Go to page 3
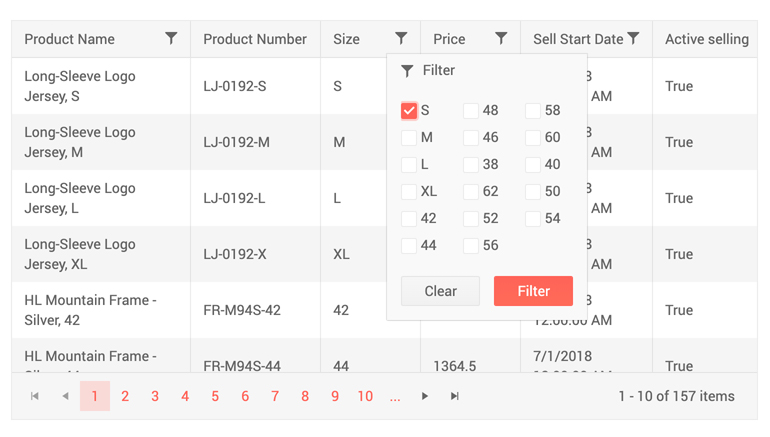Screen dimensions: 770x437 (155, 396)
